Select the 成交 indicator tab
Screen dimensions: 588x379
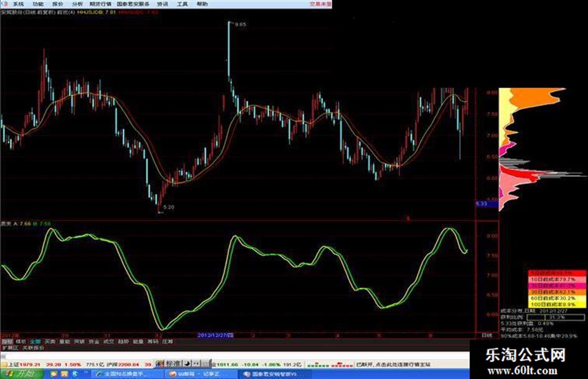tap(108, 342)
